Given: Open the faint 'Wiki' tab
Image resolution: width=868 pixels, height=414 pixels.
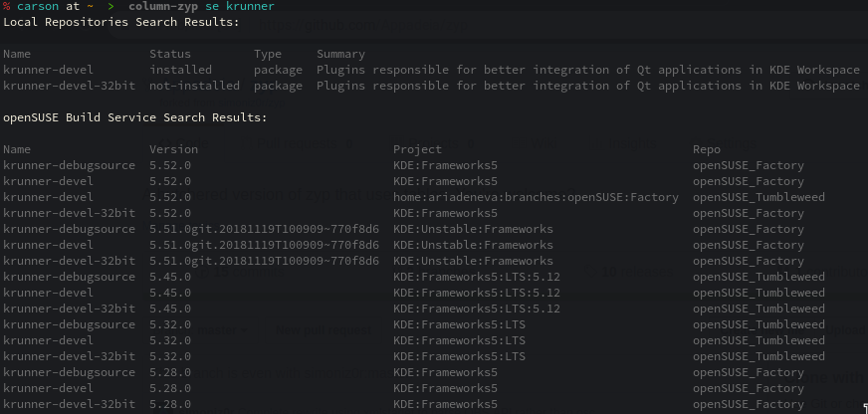Looking at the screenshot, I should click(544, 144).
